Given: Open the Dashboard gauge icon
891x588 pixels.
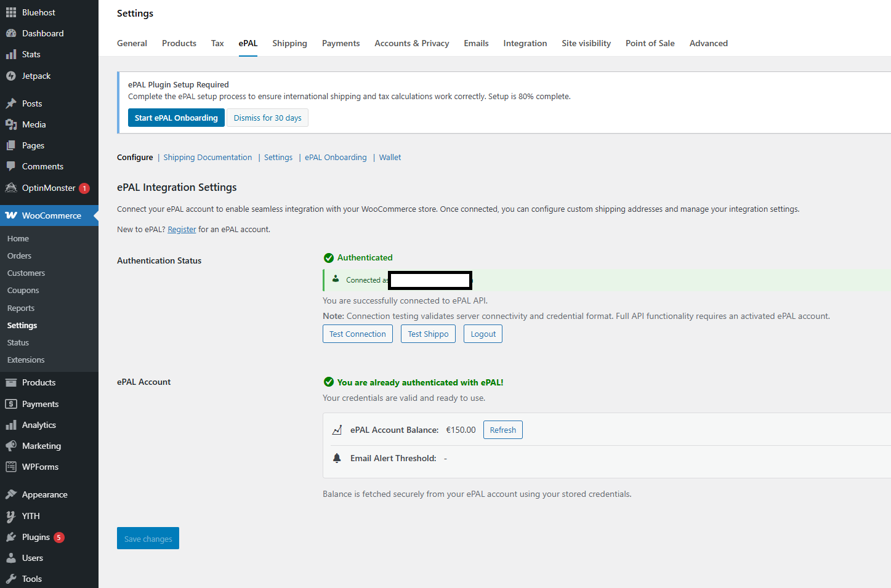Looking at the screenshot, I should click(x=11, y=33).
